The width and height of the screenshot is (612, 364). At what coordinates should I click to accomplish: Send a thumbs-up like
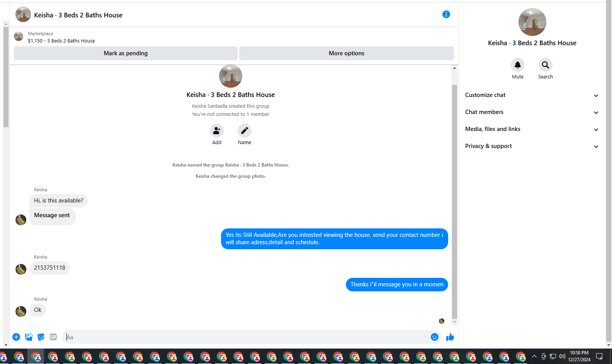coord(450,337)
